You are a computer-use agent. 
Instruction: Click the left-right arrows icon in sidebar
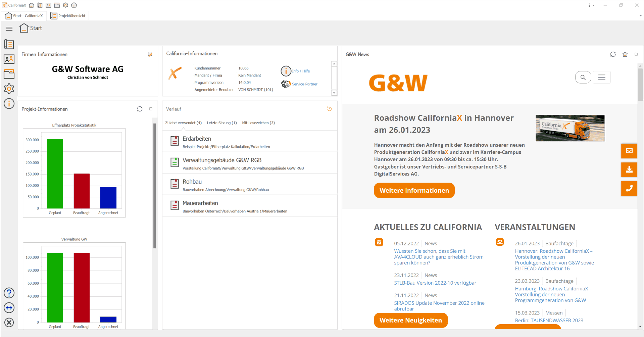(9, 308)
